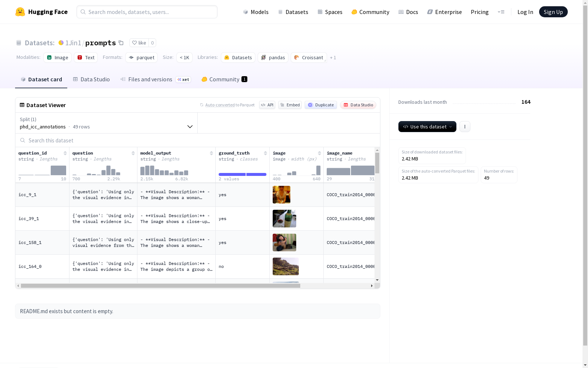Image resolution: width=588 pixels, height=368 pixels.
Task: Open the Community tab of the dataset
Action: [224, 79]
